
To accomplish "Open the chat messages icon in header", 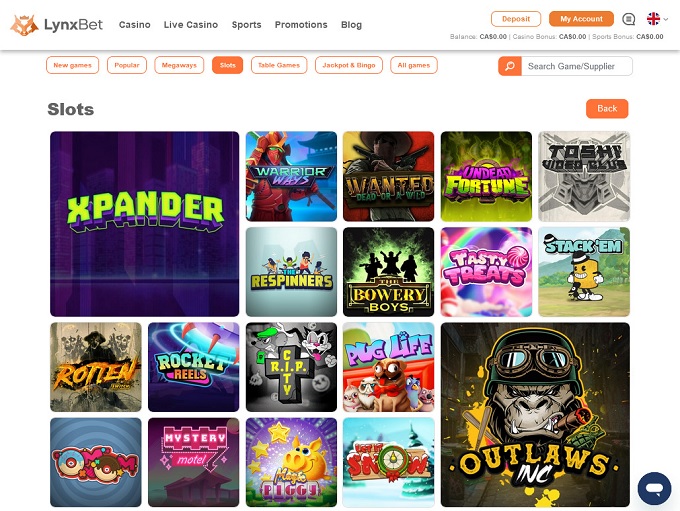I will tap(628, 19).
